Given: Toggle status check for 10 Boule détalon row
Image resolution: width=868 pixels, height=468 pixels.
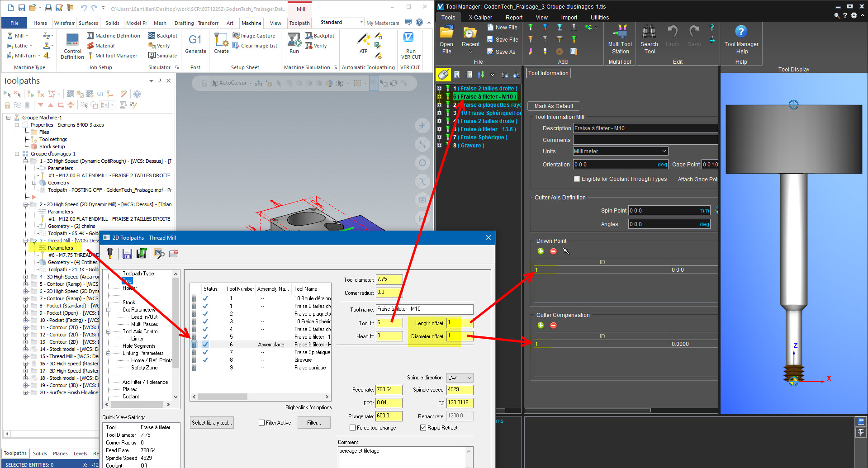Looking at the screenshot, I should pyautogui.click(x=205, y=298).
